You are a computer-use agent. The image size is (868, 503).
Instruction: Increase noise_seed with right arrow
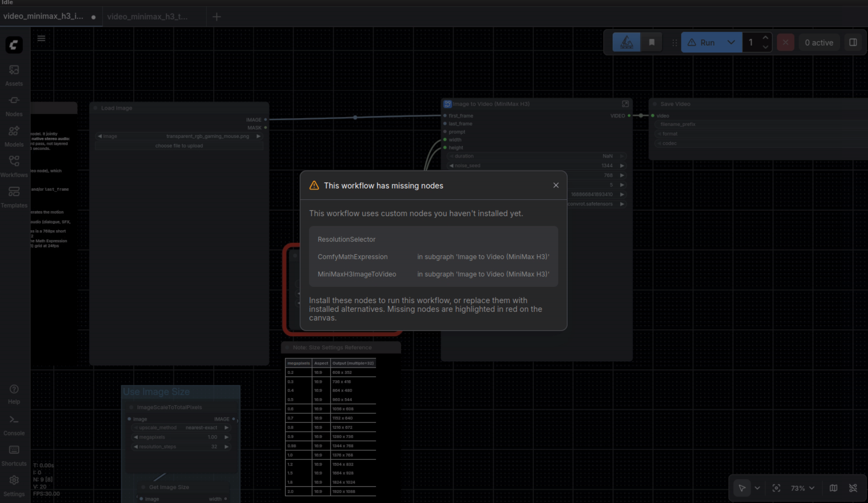click(622, 166)
